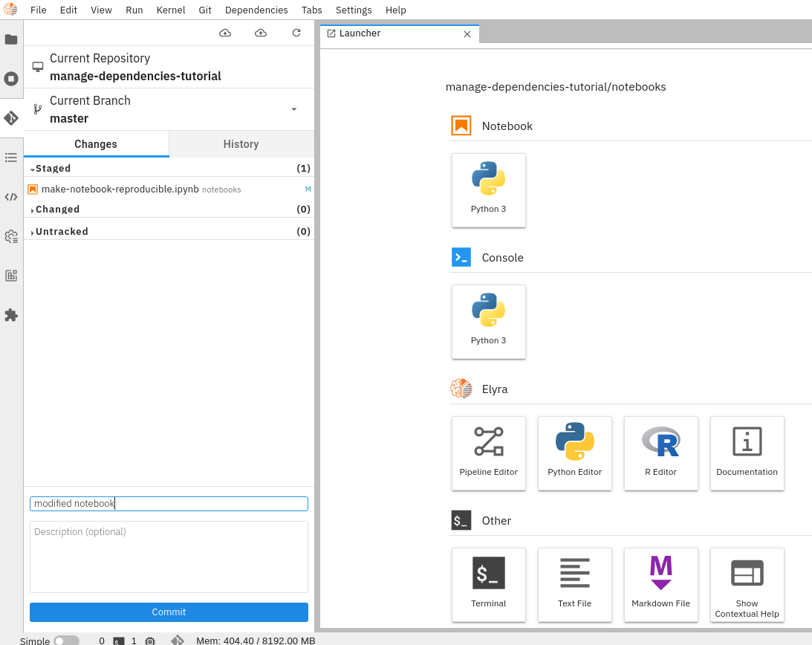Open the Pipeline Editor card
This screenshot has width=812, height=645.
click(488, 453)
